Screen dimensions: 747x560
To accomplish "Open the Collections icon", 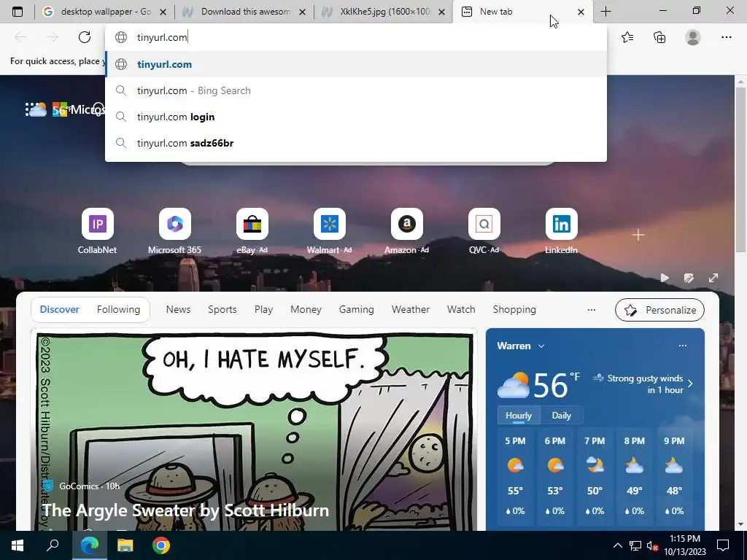I will pos(659,37).
